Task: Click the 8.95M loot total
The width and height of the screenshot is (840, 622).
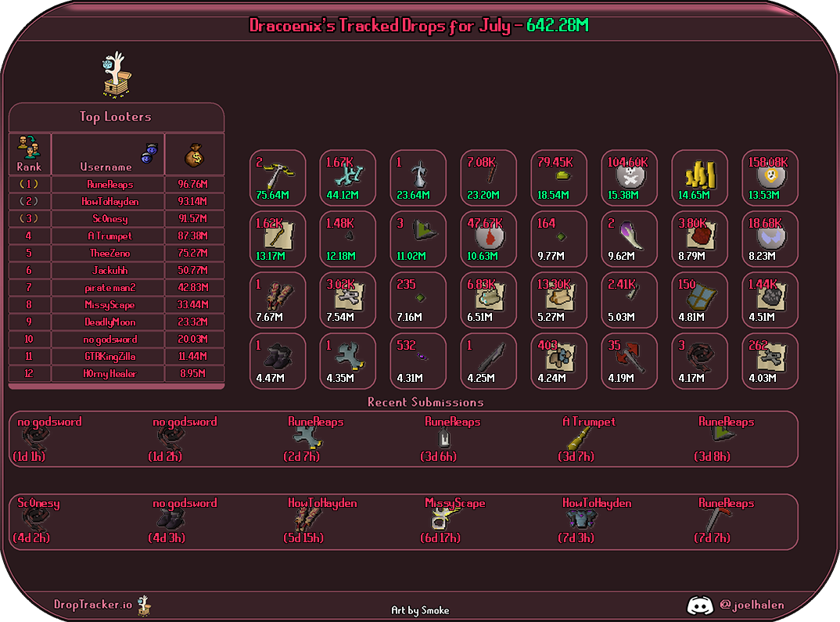Action: click(193, 373)
